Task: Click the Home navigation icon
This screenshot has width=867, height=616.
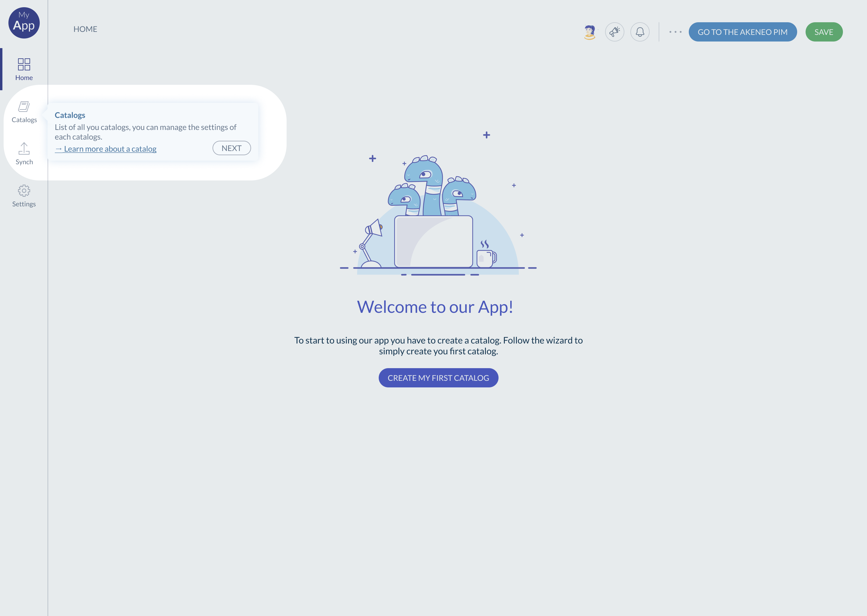Action: click(24, 64)
